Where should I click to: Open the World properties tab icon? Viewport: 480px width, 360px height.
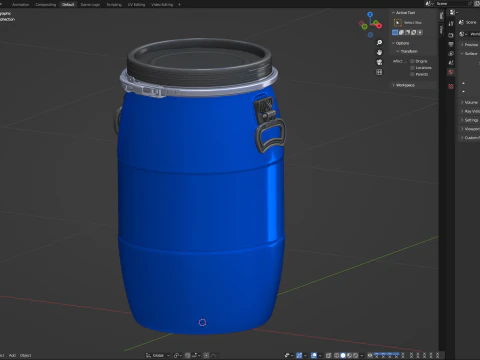click(x=451, y=72)
